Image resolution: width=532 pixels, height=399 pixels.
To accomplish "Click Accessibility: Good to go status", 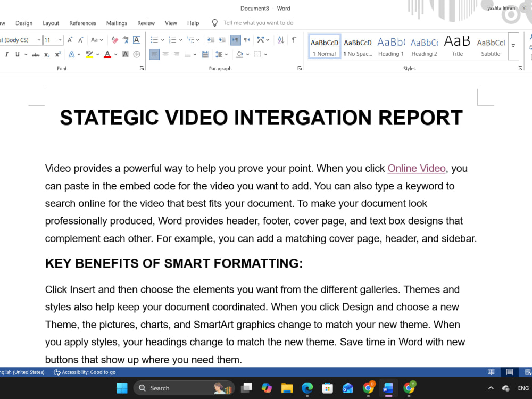I will 85,372.
